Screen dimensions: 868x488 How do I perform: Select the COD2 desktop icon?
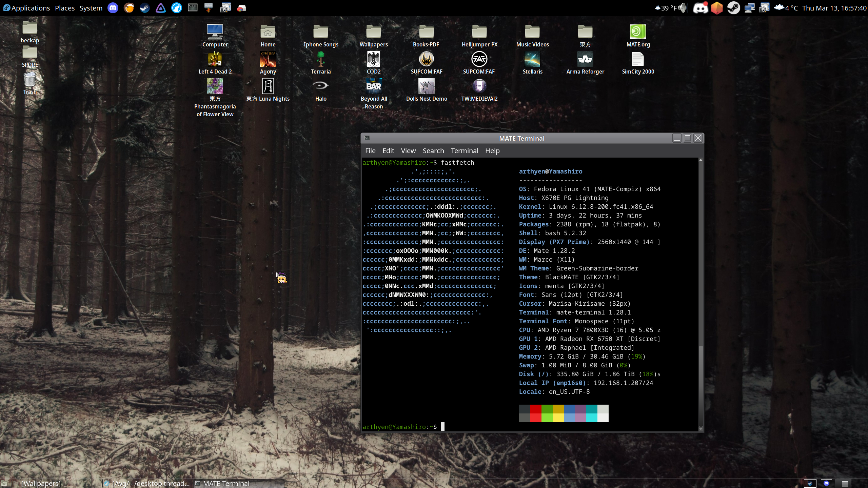coord(374,63)
